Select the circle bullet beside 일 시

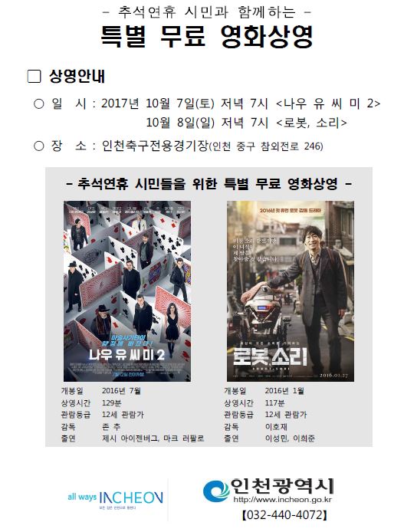39,103
